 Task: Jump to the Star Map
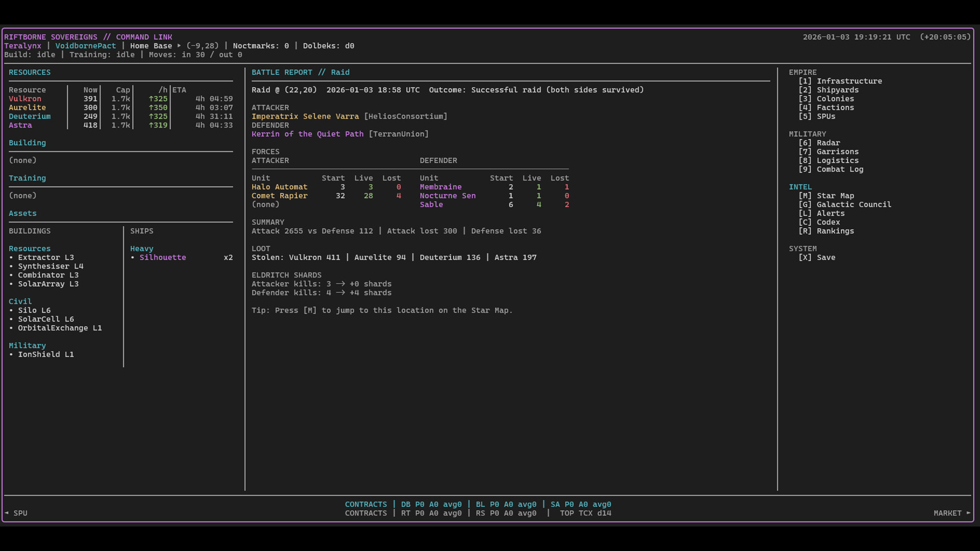pyautogui.click(x=835, y=195)
